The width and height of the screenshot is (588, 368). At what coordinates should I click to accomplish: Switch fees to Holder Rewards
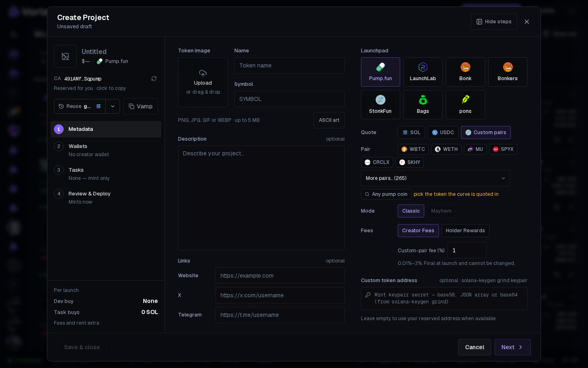point(465,231)
